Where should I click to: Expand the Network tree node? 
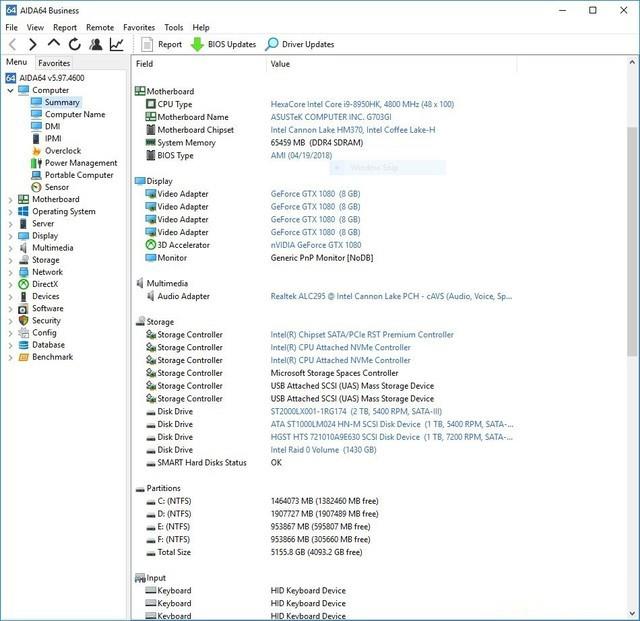(10, 272)
